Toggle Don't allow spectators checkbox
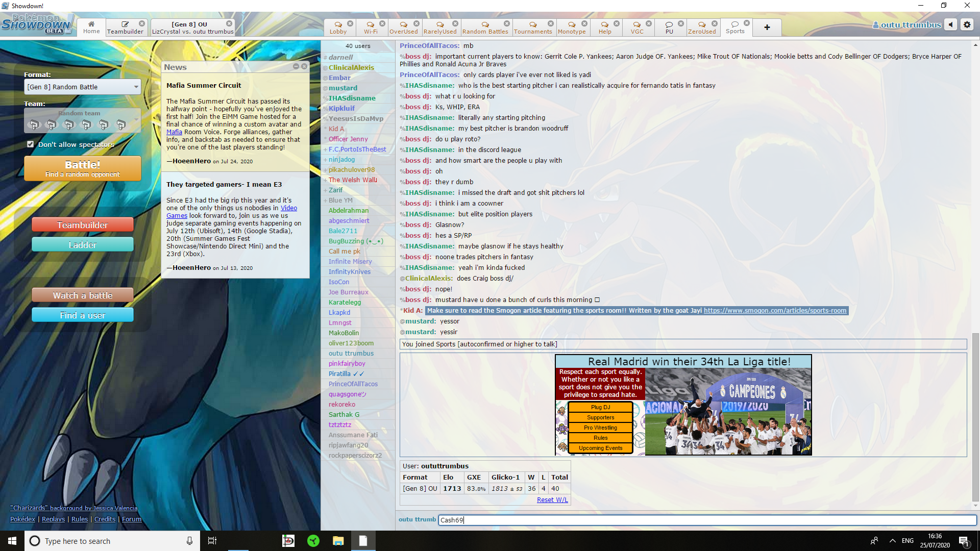 pos(31,144)
